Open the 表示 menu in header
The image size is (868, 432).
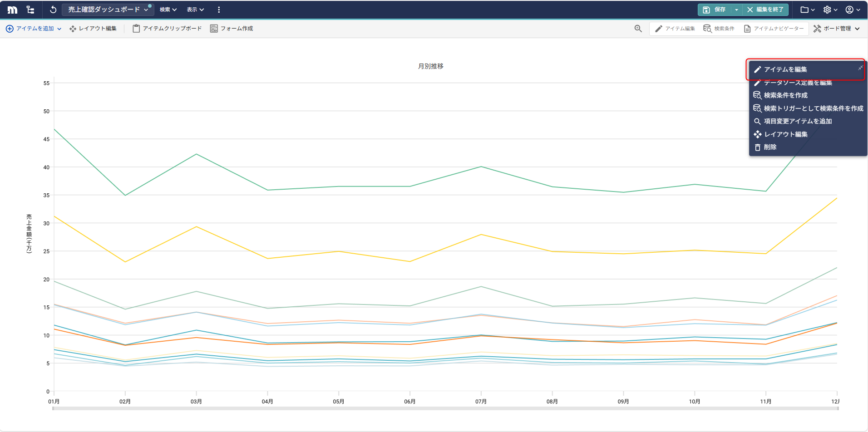click(x=195, y=10)
